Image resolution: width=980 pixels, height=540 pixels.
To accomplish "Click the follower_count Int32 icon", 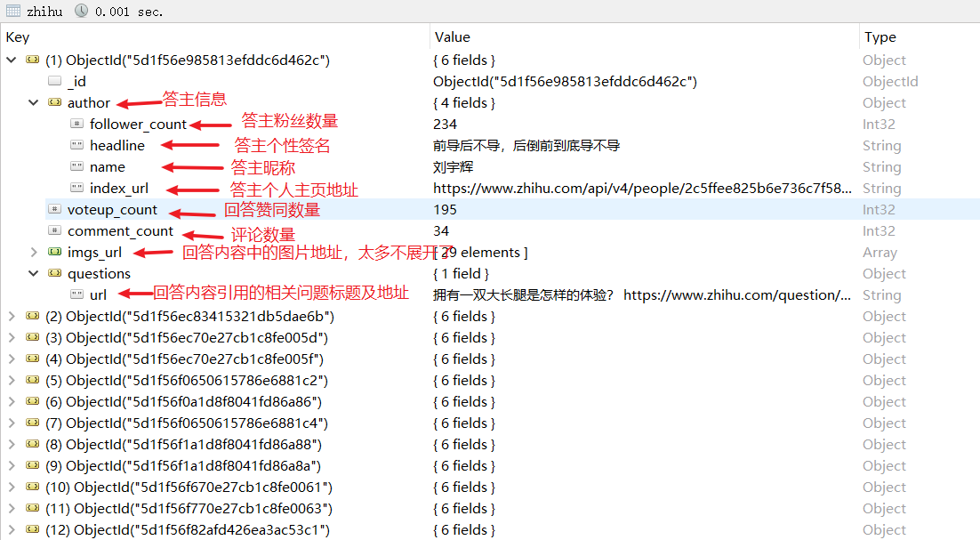I will click(76, 123).
